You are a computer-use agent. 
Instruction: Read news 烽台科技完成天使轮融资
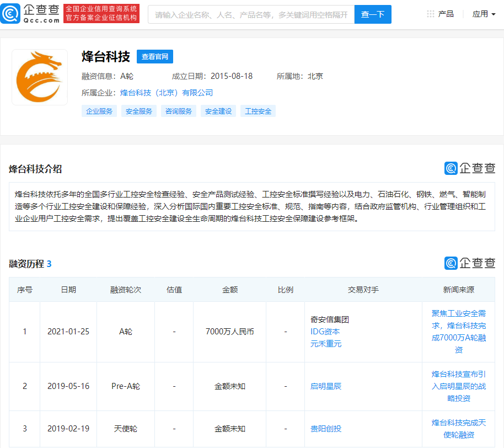(x=459, y=429)
